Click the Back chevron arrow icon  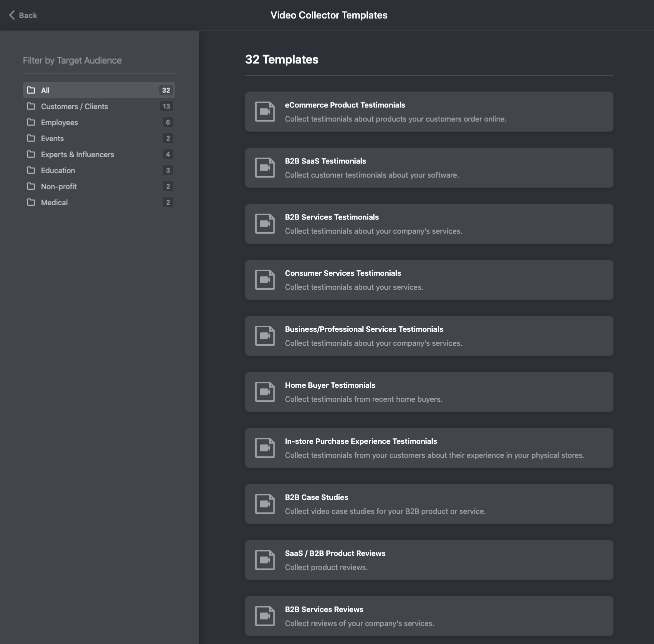[12, 15]
